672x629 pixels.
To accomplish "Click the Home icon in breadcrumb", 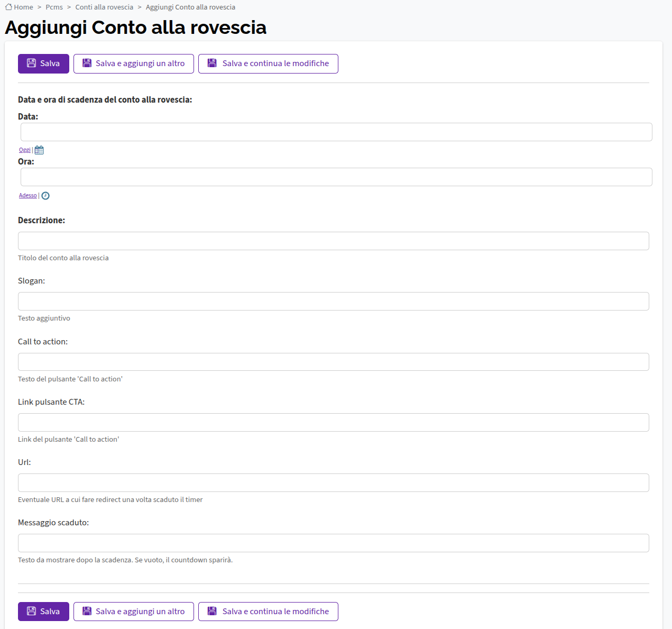I will (x=8, y=7).
